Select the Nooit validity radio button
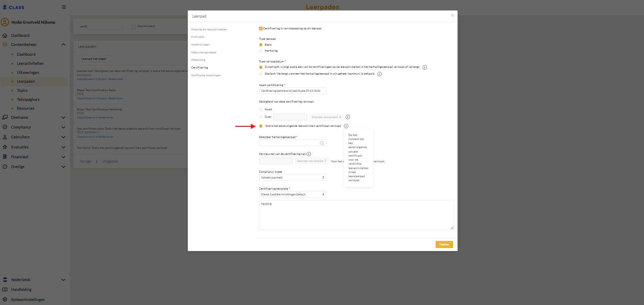This screenshot has height=305, width=644. click(261, 110)
